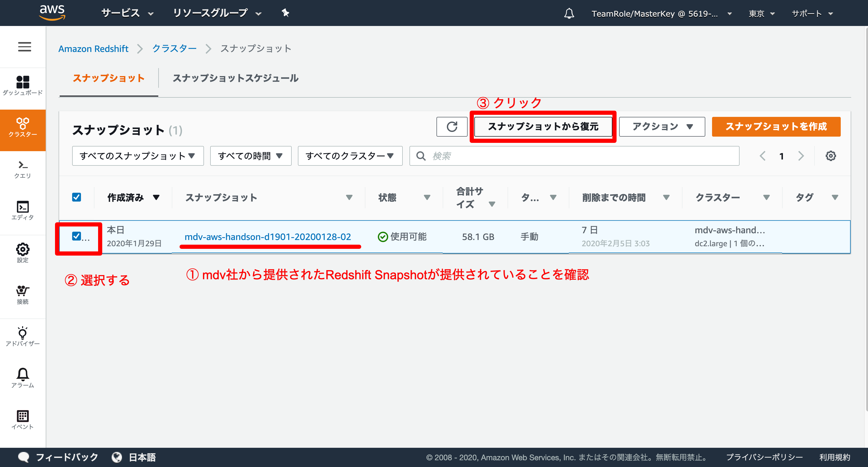The height and width of the screenshot is (467, 868).
Task: Open the すべての時間 filter
Action: click(x=251, y=156)
